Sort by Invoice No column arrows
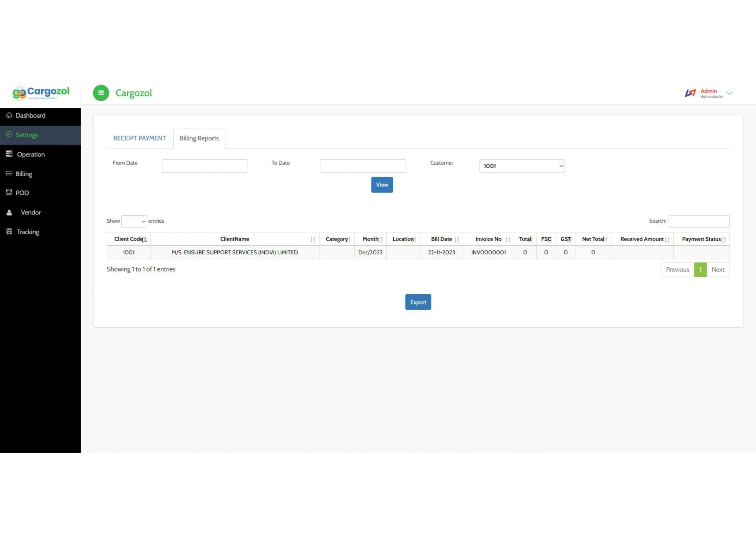This screenshot has width=756, height=535. click(x=508, y=240)
